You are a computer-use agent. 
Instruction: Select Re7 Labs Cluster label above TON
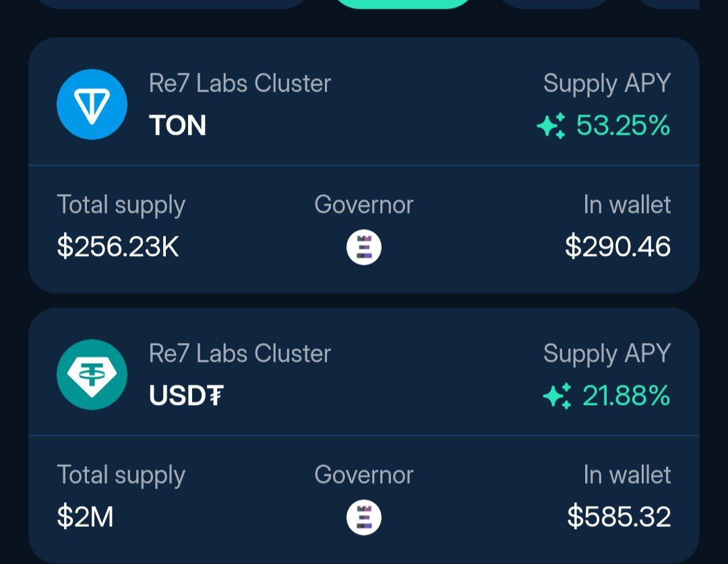click(239, 84)
